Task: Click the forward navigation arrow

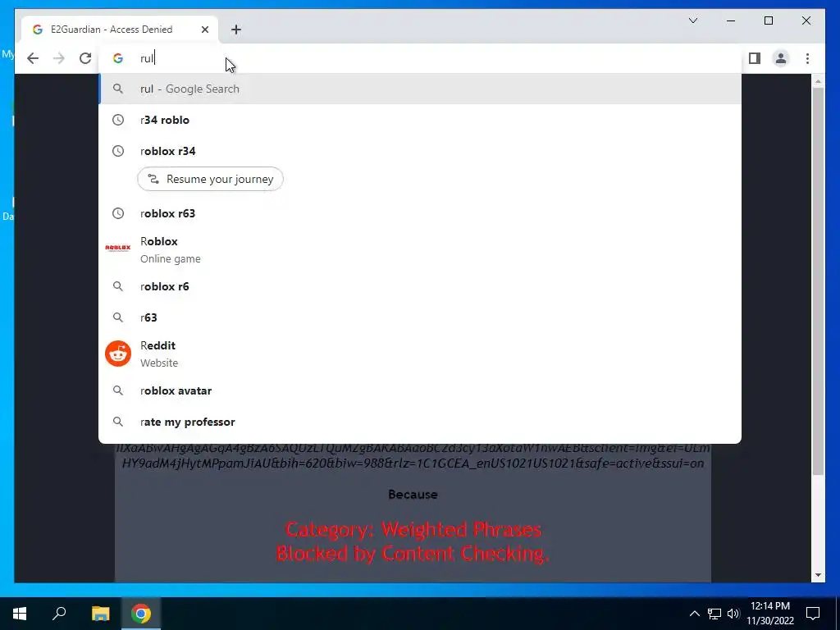Action: click(59, 58)
